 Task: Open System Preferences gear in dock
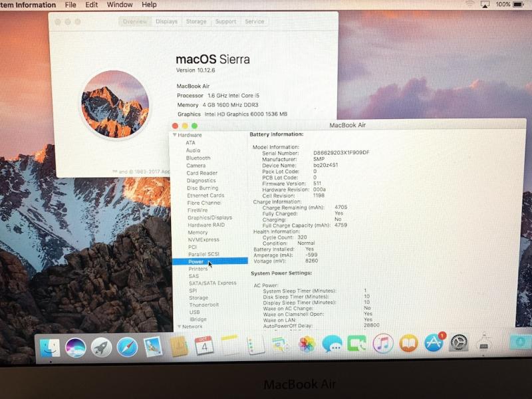pos(459,342)
